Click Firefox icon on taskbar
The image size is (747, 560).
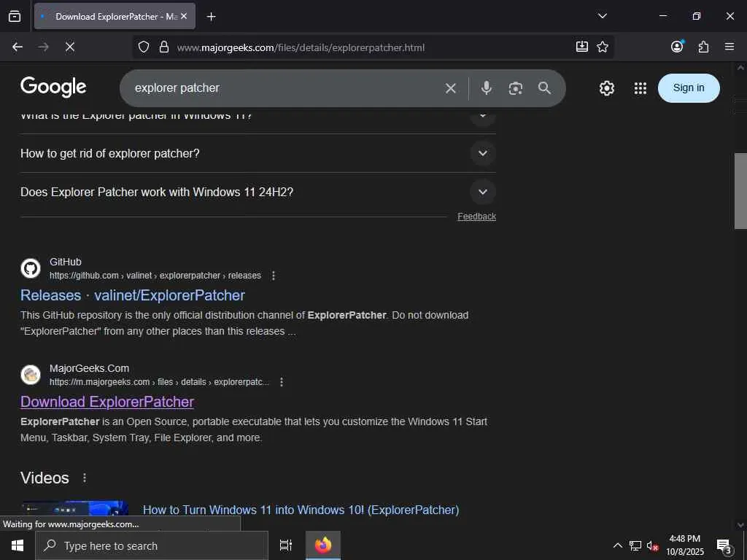pos(323,545)
